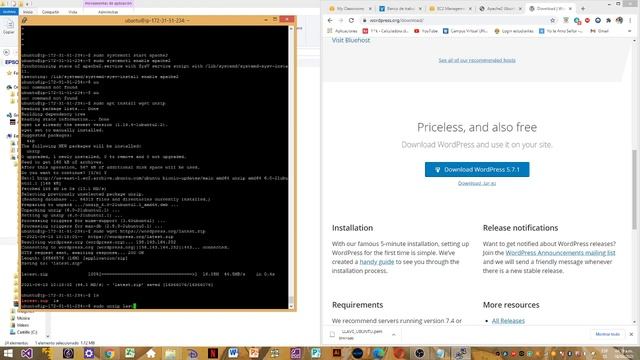
Task: Open the Administrar ribbon tab in Explorer
Action: (108, 12)
